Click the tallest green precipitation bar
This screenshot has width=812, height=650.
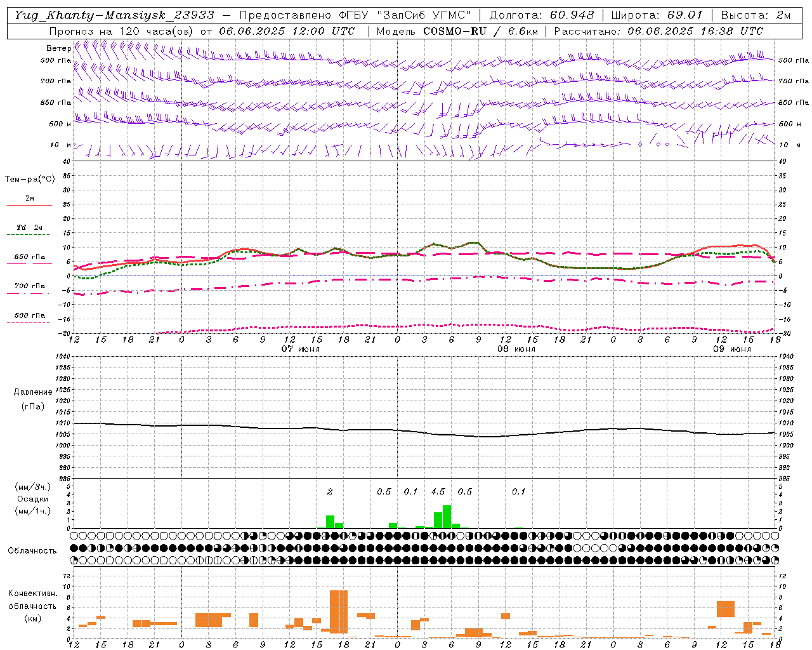click(x=447, y=517)
